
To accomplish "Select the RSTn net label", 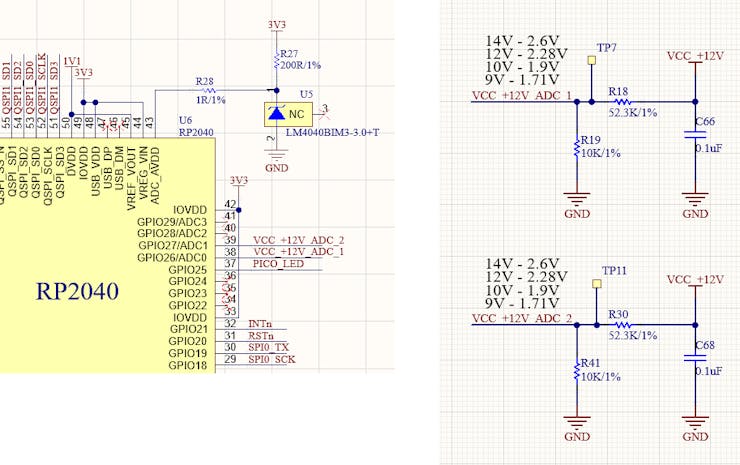I will click(x=261, y=335).
